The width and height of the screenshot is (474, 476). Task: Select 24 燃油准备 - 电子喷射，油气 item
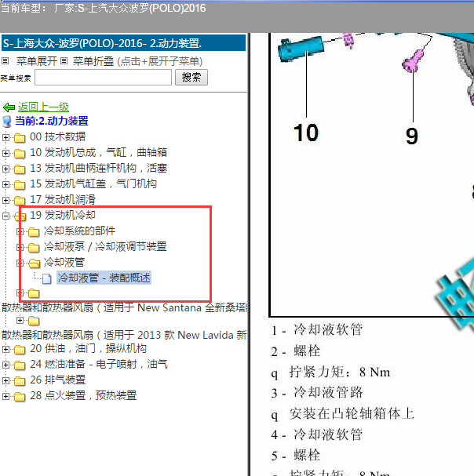[98, 365]
